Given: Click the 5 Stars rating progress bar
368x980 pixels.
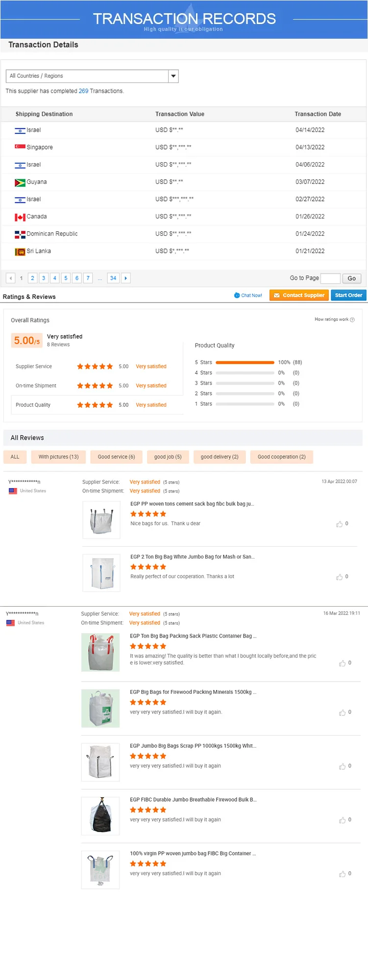Looking at the screenshot, I should 245,363.
